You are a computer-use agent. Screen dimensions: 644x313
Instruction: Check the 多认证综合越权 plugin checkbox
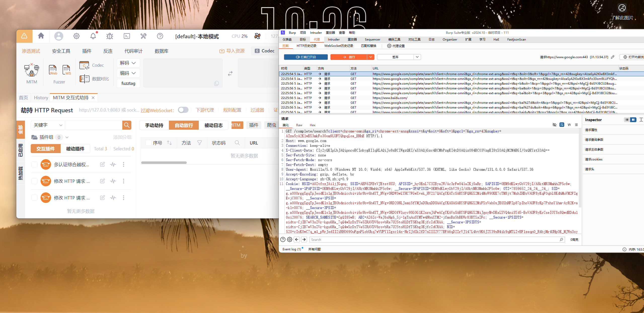pyautogui.click(x=34, y=164)
